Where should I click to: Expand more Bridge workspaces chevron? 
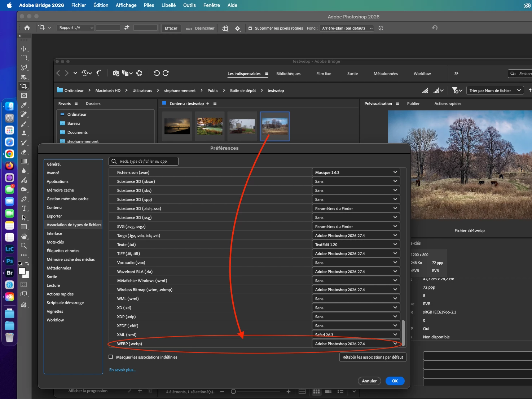pos(456,73)
